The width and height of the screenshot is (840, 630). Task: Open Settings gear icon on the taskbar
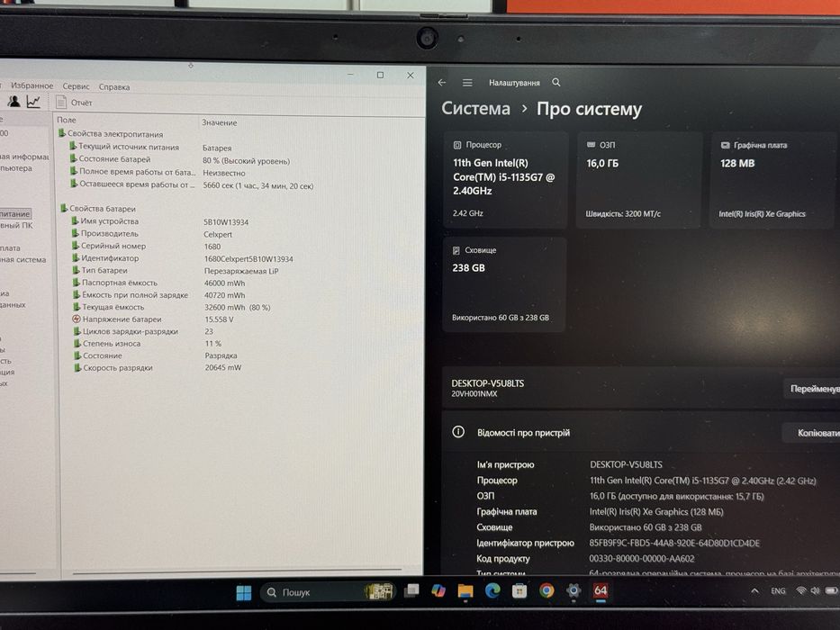(574, 591)
